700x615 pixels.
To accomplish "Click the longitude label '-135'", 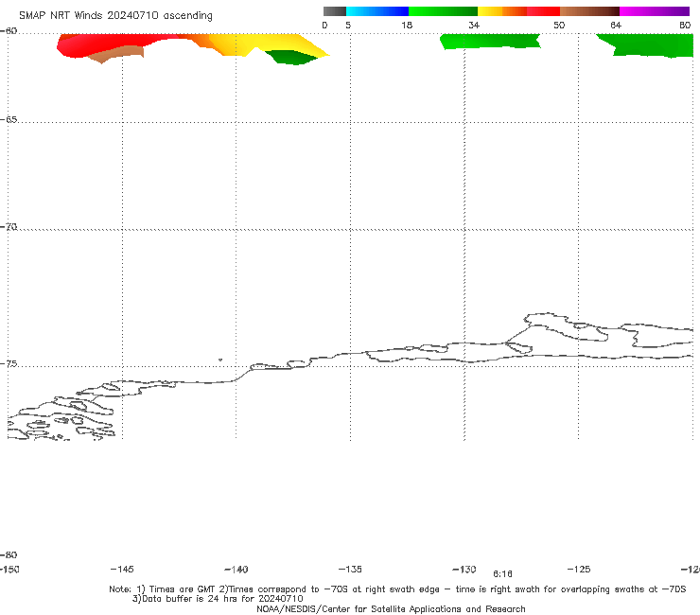I will point(350,569).
